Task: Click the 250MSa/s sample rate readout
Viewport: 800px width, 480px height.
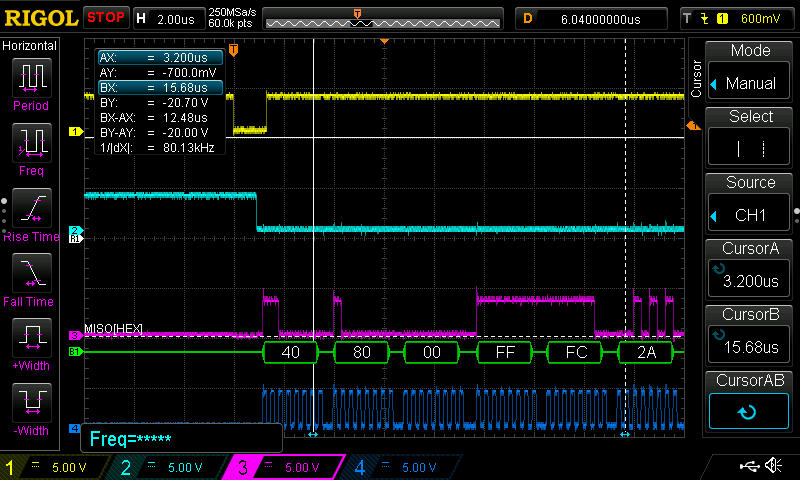Action: click(232, 12)
